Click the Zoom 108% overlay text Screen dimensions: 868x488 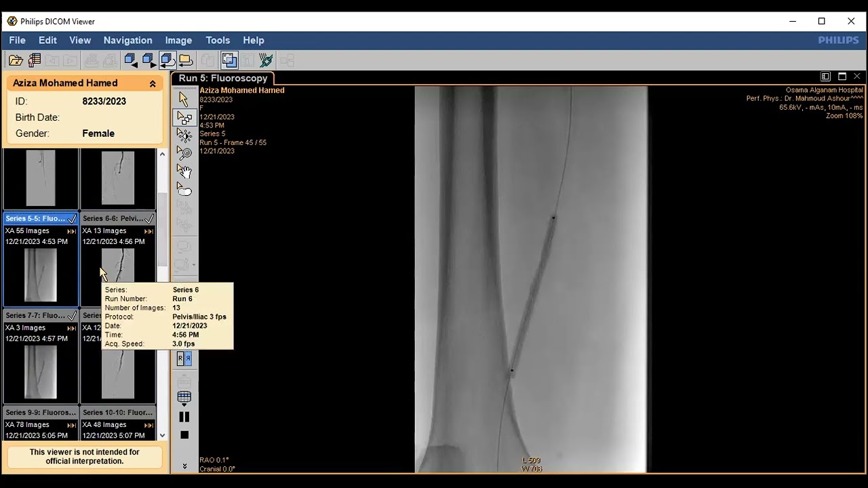pos(844,116)
